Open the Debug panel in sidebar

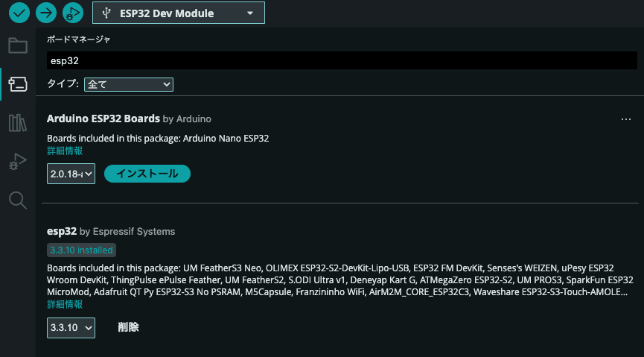(x=18, y=161)
